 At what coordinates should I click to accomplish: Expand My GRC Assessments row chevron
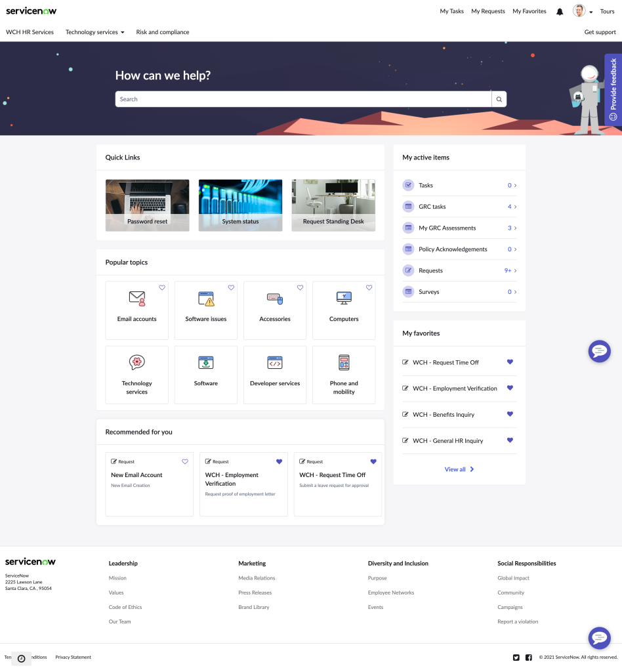(515, 228)
